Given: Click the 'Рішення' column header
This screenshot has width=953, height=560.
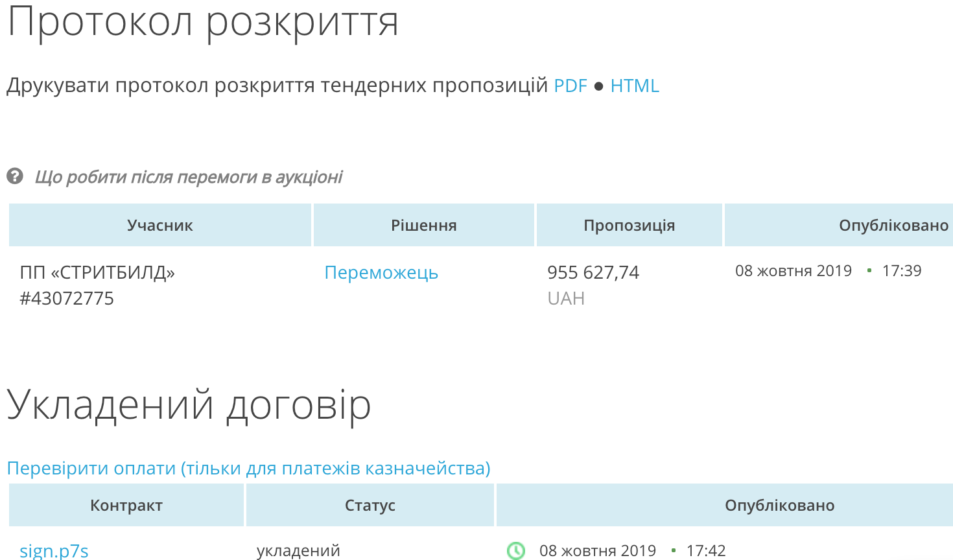Looking at the screenshot, I should 423,226.
